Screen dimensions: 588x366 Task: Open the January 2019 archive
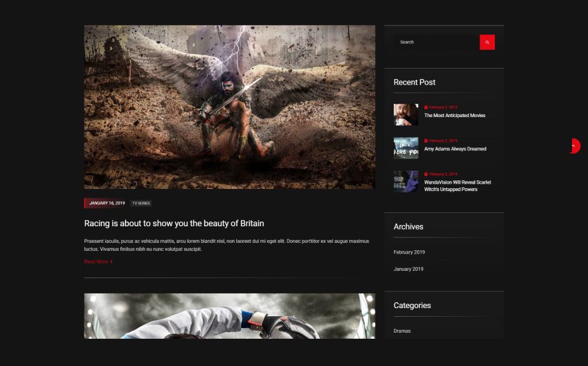click(x=408, y=269)
